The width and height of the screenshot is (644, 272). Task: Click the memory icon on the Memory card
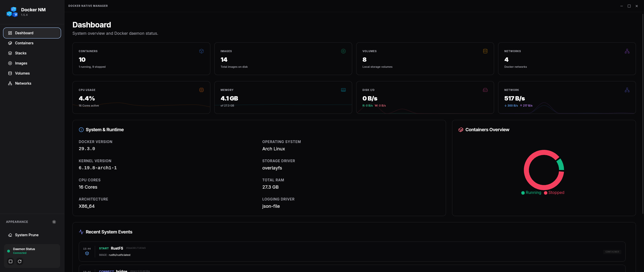(343, 90)
